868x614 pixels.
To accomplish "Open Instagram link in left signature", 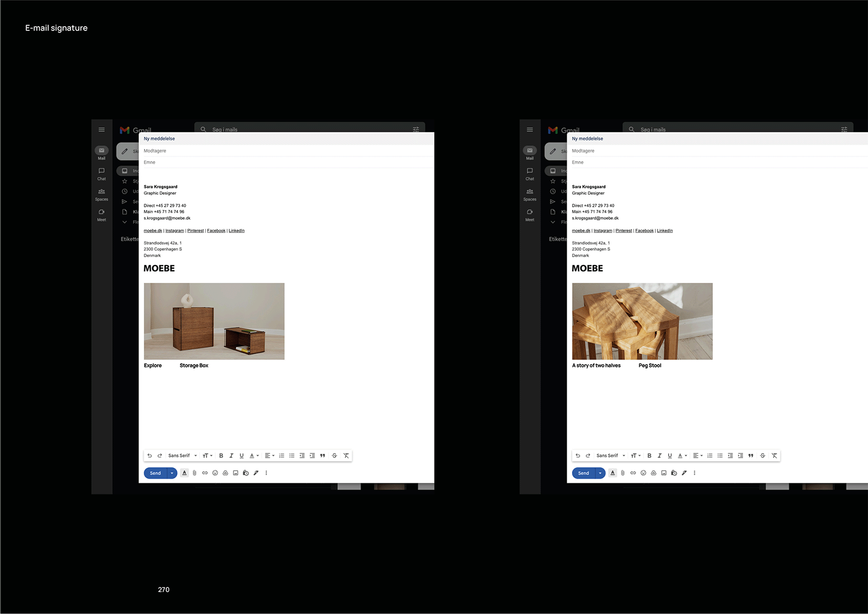I will pos(175,230).
